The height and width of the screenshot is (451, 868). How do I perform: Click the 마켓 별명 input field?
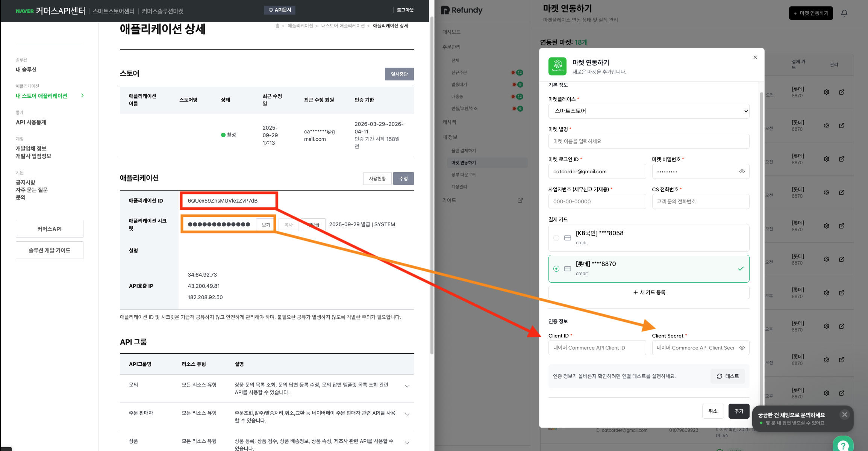point(649,141)
